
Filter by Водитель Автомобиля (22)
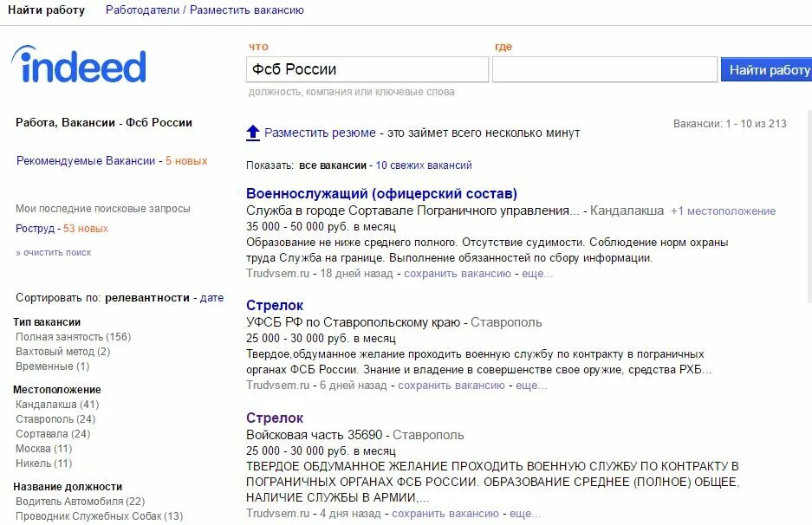point(81,502)
